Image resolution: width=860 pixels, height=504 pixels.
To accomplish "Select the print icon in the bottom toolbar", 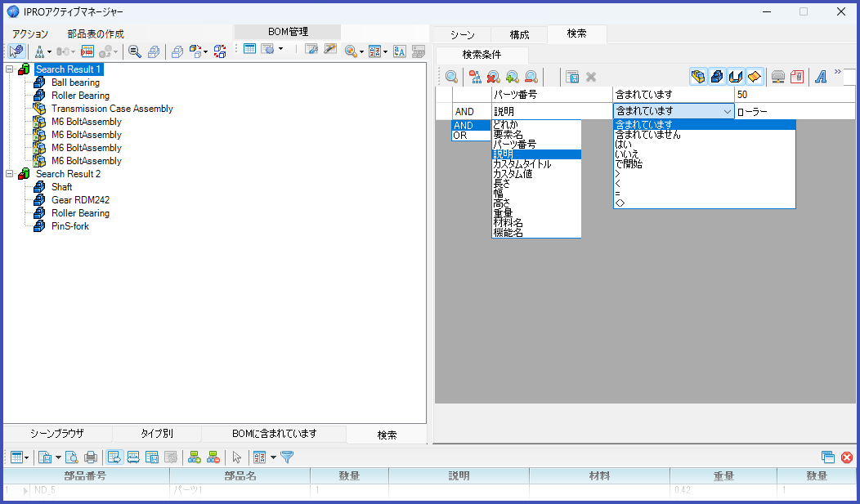I will 90,457.
